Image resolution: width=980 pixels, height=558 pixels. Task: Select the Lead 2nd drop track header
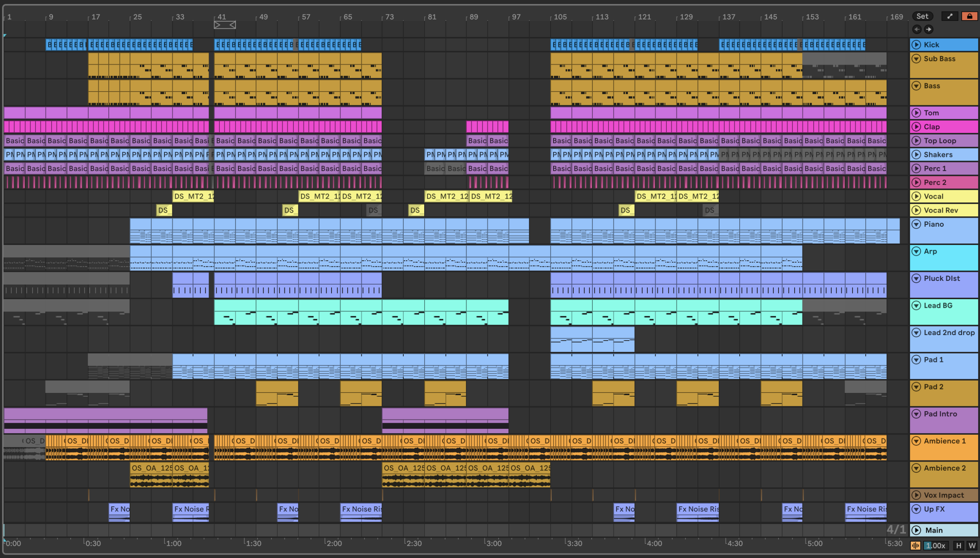949,333
